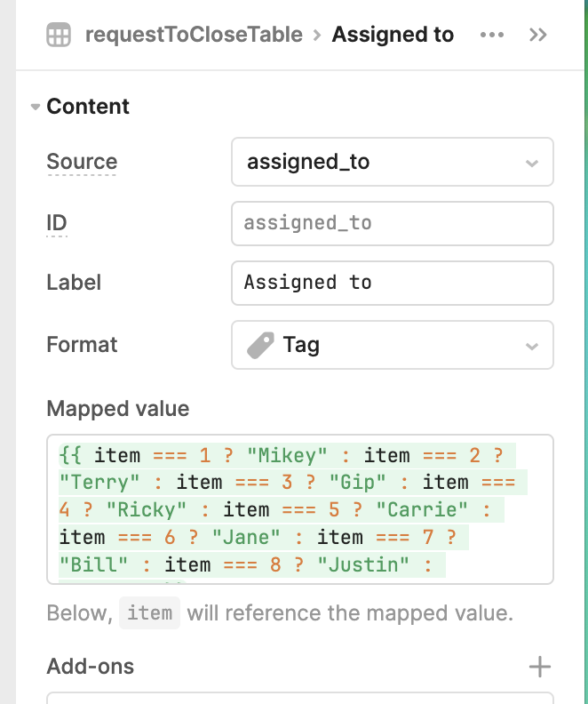Add a new add-on with plus icon
Viewport: 588px width, 704px height.
point(539,667)
